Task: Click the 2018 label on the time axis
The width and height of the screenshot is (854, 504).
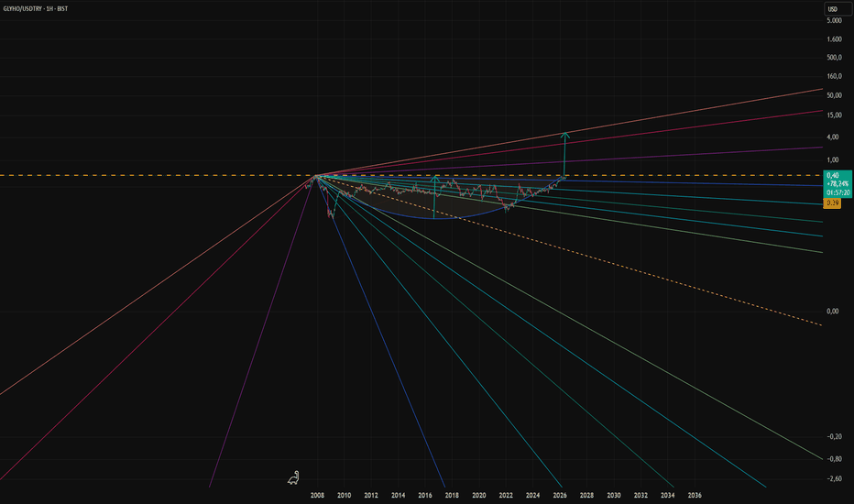Action: point(452,495)
